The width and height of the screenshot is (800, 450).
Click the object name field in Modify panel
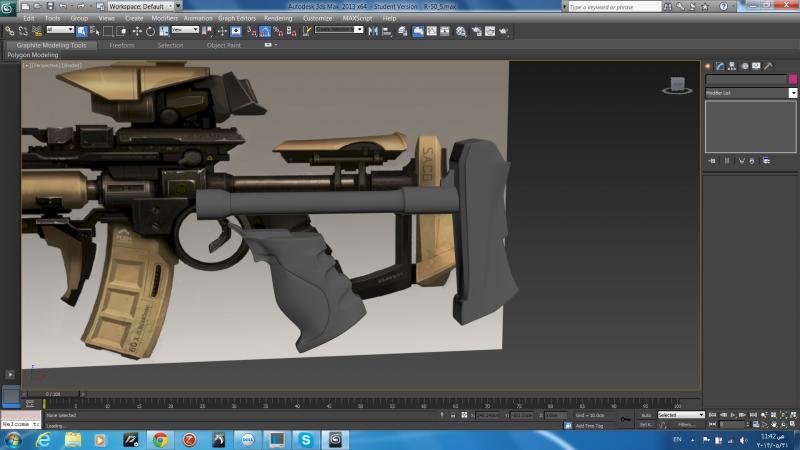pos(746,79)
